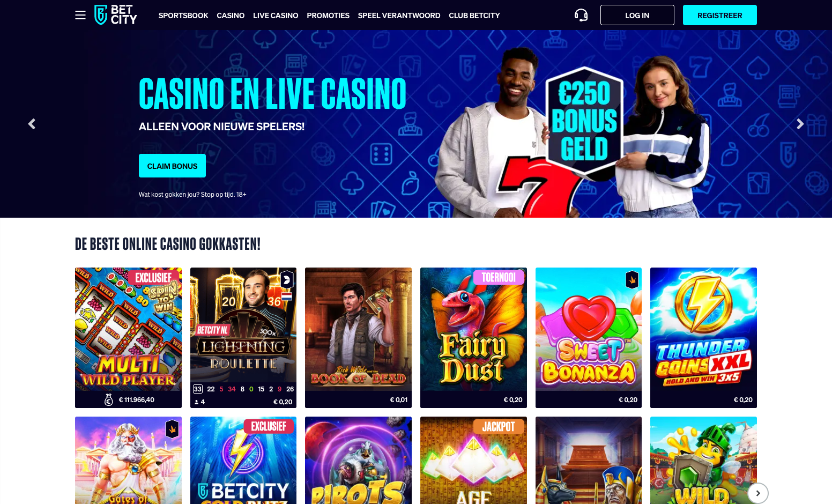Open the Live Casino menu item
The image size is (832, 504).
[x=276, y=16]
